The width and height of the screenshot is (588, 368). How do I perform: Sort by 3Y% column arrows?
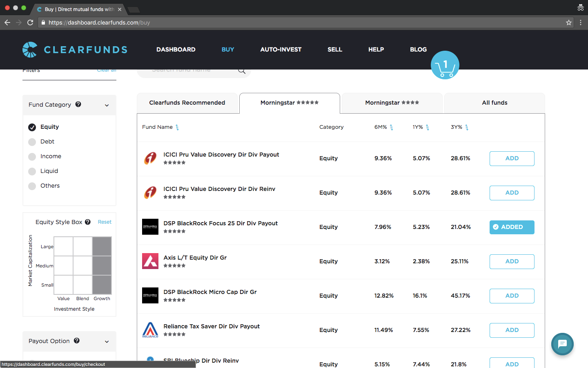click(467, 128)
